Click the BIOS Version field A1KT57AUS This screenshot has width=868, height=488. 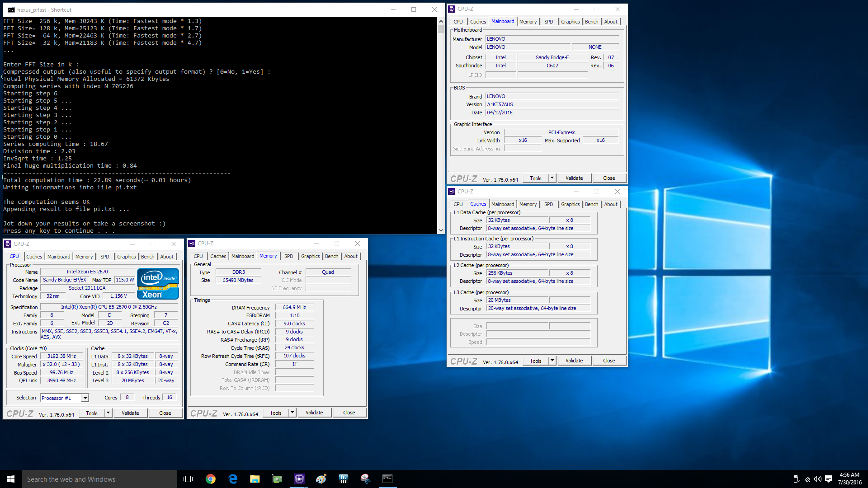pyautogui.click(x=552, y=104)
